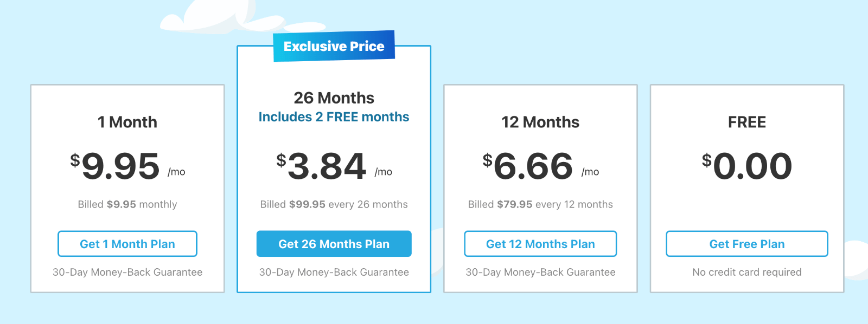Click the FREE plan heading
The image size is (868, 324).
click(747, 122)
